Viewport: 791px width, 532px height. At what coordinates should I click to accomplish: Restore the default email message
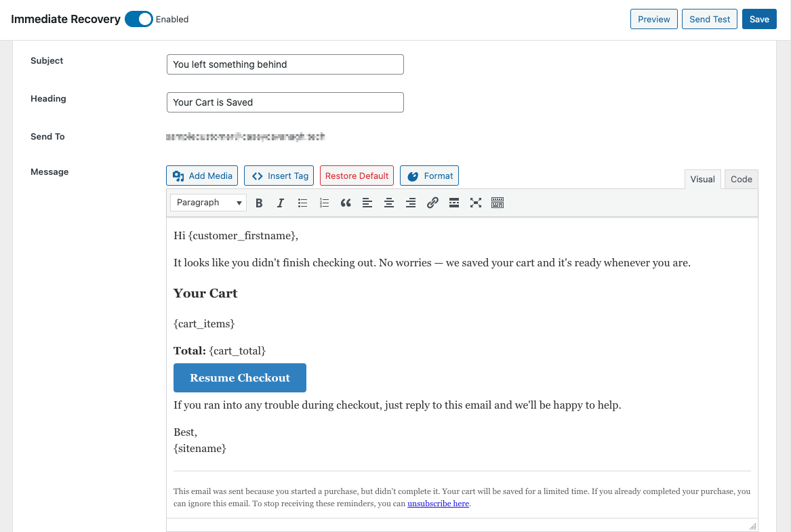point(357,176)
